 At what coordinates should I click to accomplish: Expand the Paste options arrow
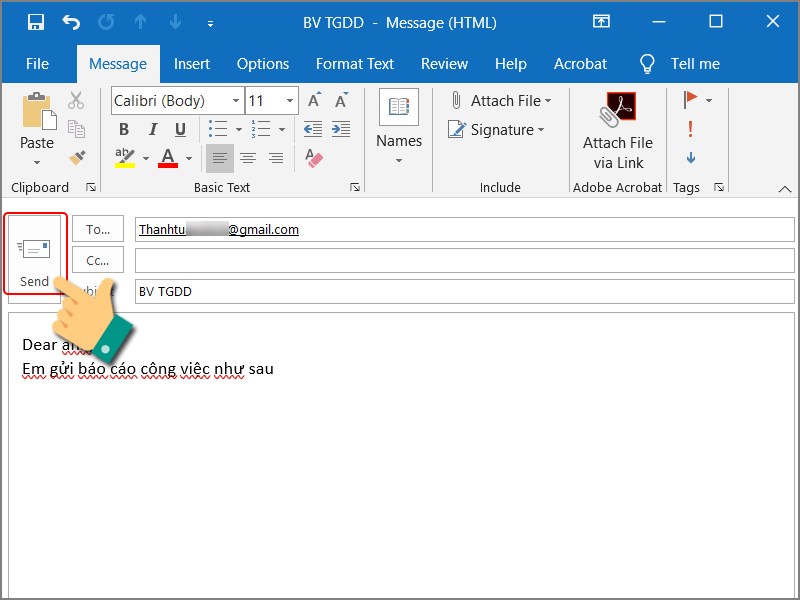(37, 163)
